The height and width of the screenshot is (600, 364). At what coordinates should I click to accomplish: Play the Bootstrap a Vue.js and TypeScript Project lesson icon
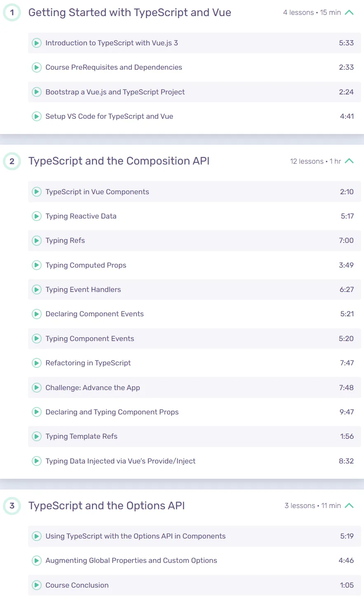(37, 92)
